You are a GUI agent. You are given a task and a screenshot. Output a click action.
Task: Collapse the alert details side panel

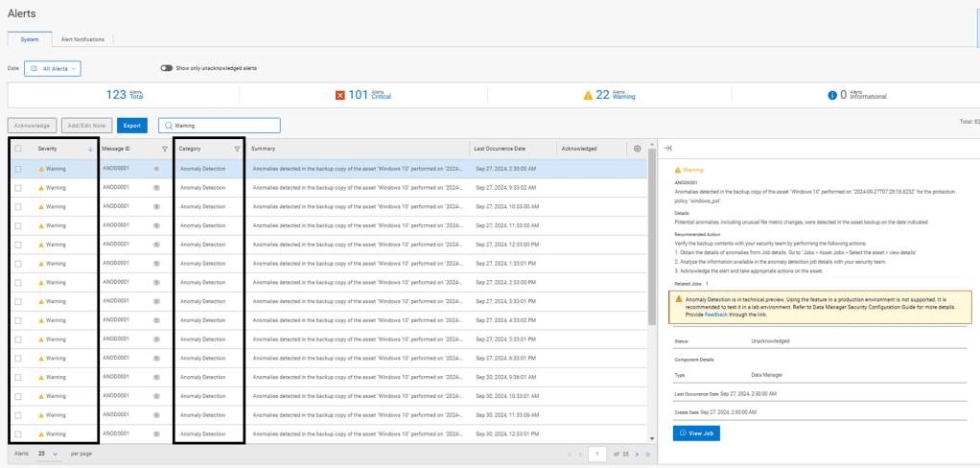tap(667, 149)
